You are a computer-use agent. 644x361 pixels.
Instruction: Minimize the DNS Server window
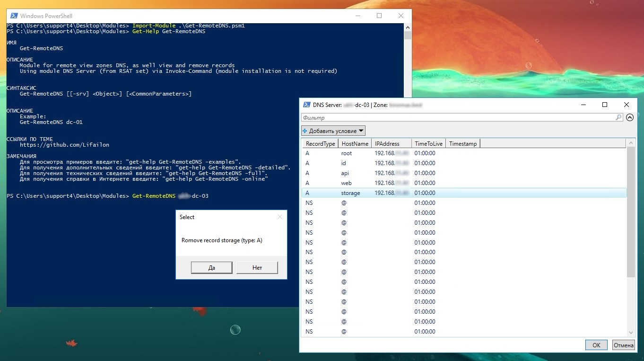(583, 105)
